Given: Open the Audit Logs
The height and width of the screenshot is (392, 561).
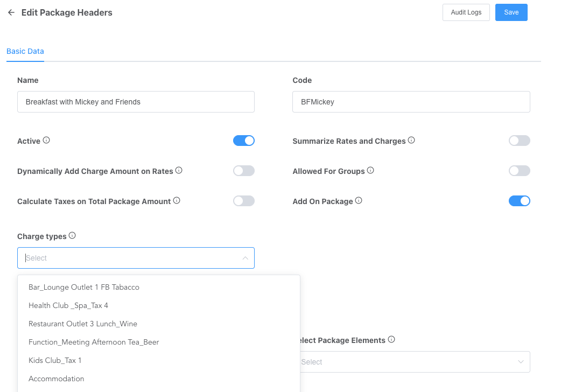Looking at the screenshot, I should (x=466, y=12).
